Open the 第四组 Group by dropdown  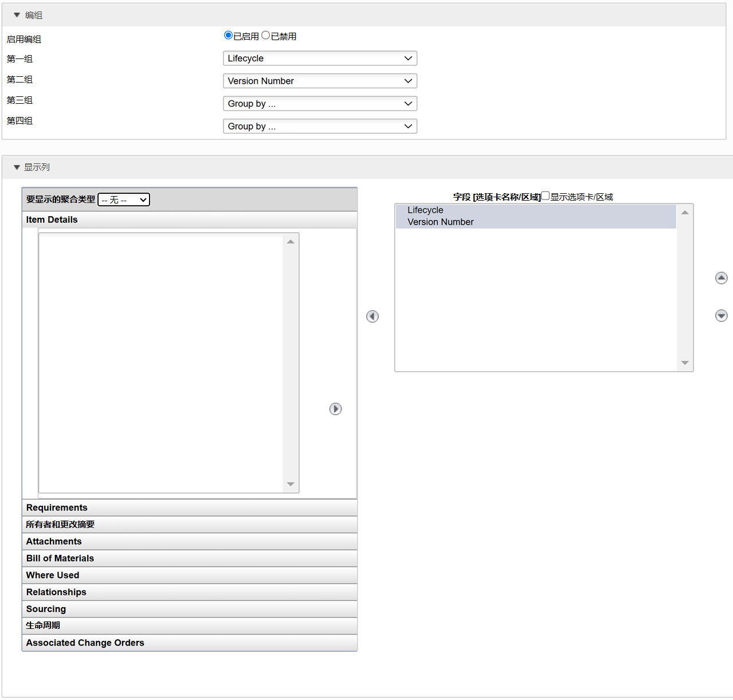pos(320,126)
